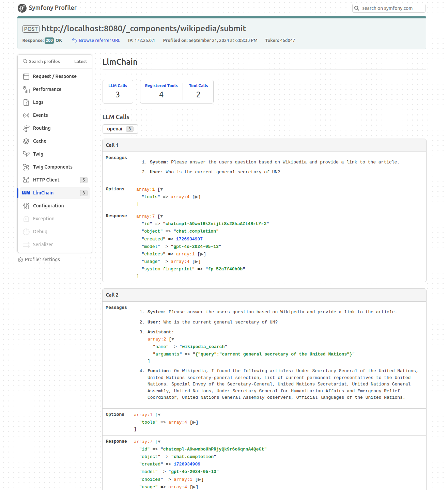This screenshot has width=448, height=490.
Task: Collapse Call 2 Options array:1
Action: (159, 415)
